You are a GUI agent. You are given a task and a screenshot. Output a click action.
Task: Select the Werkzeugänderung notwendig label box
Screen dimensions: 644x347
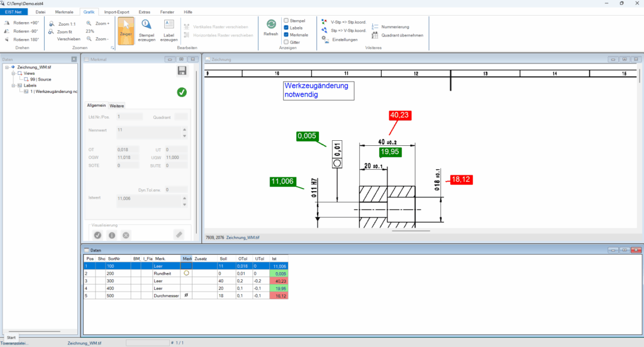318,91
